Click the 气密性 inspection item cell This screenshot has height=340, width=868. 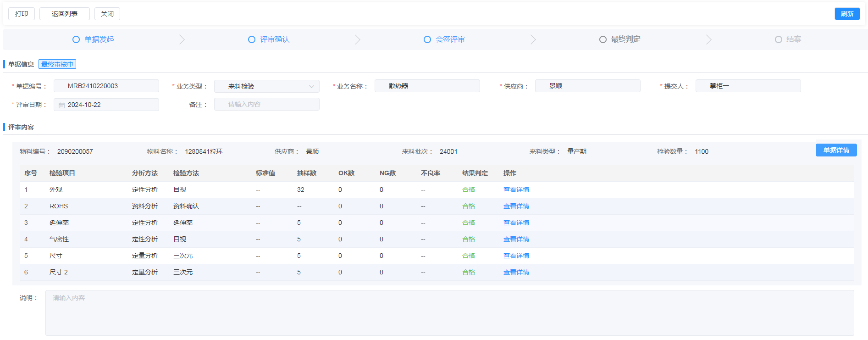click(x=59, y=239)
